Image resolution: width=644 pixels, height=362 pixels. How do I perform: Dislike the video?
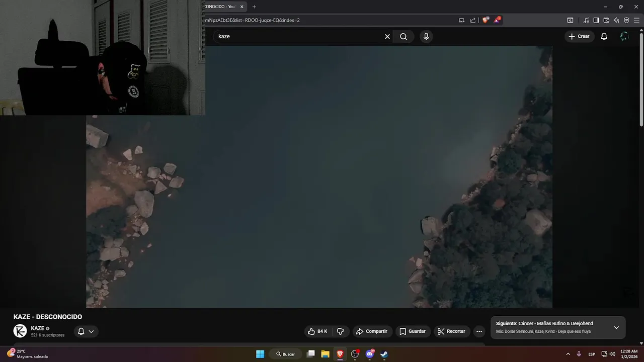coord(340,331)
